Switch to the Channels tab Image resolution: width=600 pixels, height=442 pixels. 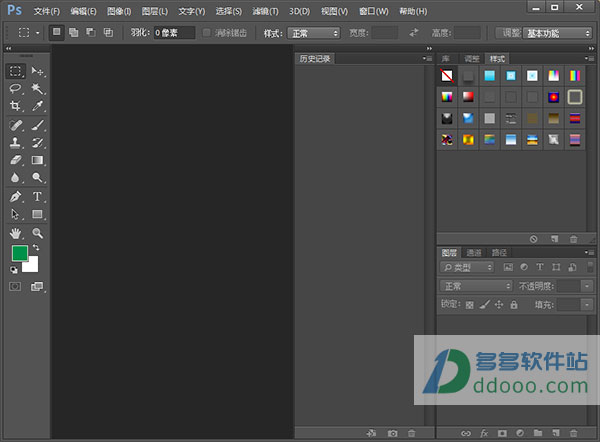tap(474, 253)
